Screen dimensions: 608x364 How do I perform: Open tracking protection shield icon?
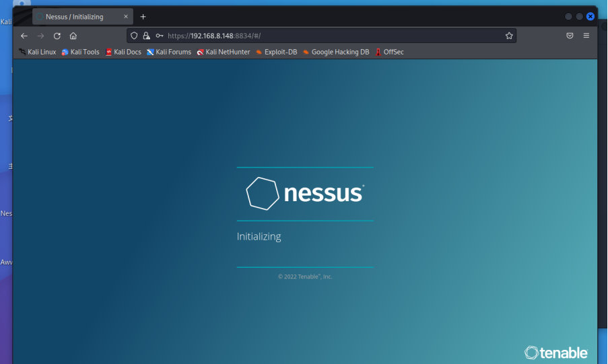click(134, 36)
